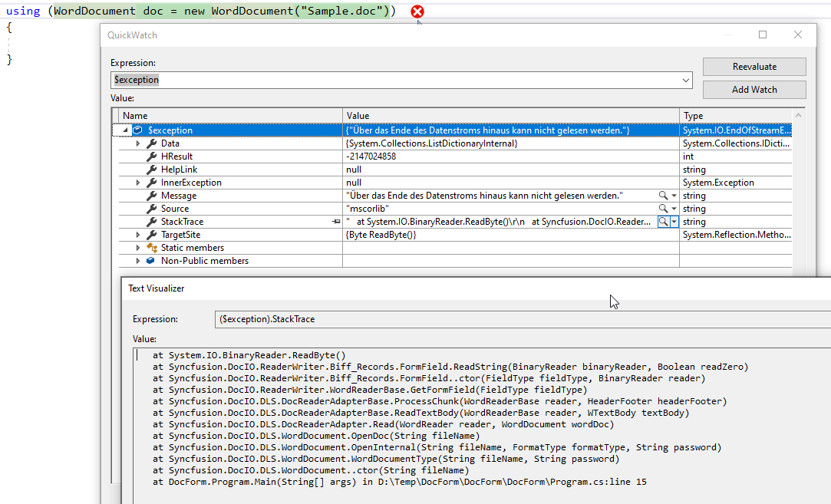Open visualizer magnifier for Source row
The image size is (831, 504).
[663, 209]
